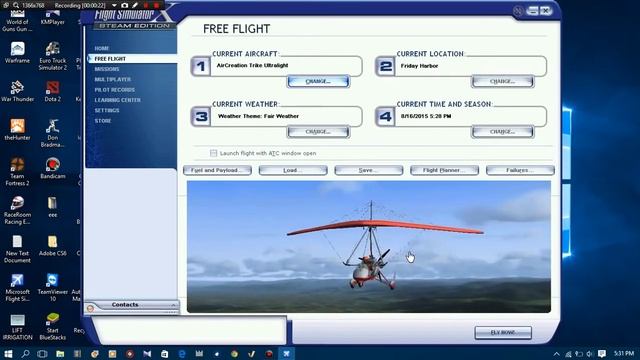Click the Load... button
The image size is (640, 360).
[x=293, y=170]
